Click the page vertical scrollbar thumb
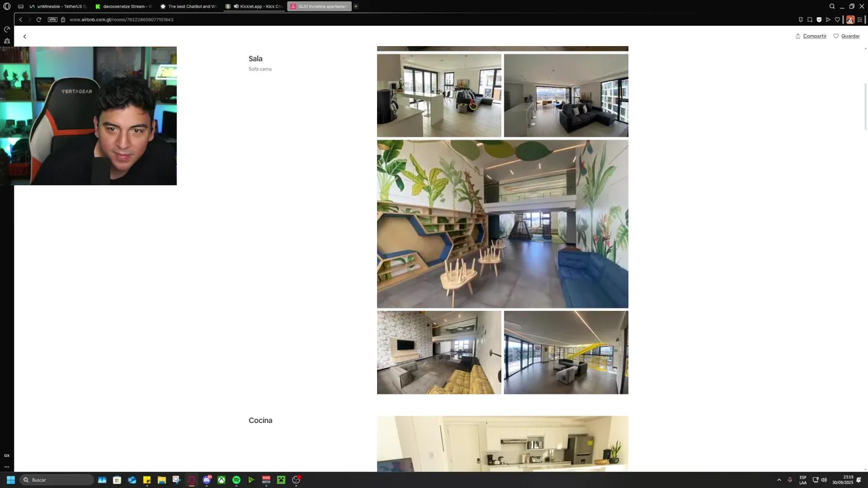868x488 pixels. [x=865, y=105]
